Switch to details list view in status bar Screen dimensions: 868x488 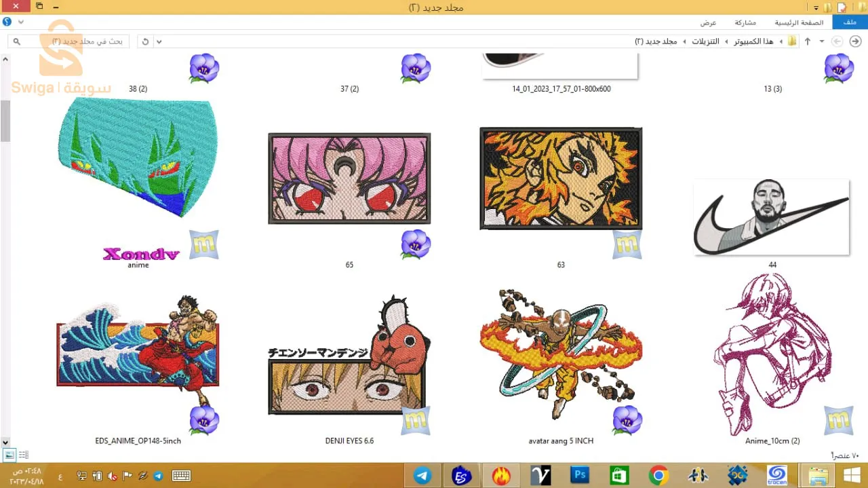(24, 455)
